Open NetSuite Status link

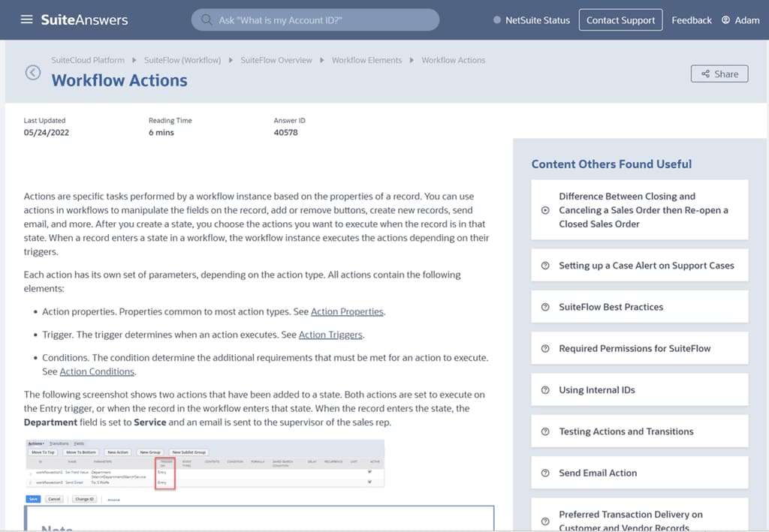(x=538, y=20)
